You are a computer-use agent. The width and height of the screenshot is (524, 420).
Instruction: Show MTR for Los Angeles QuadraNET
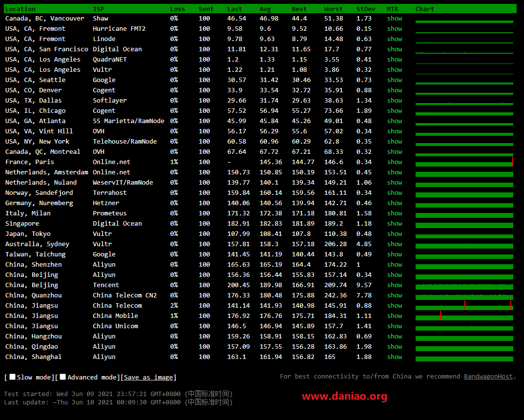tap(394, 60)
